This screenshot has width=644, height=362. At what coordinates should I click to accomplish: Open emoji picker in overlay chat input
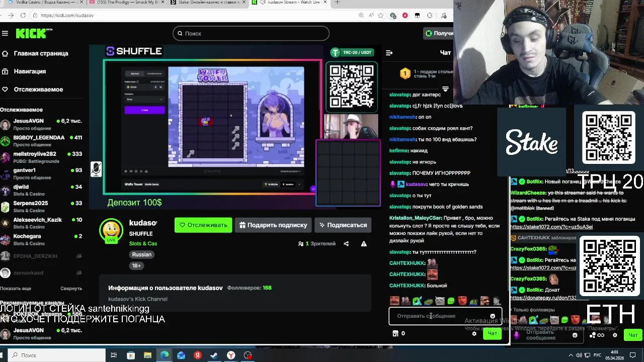575,335
